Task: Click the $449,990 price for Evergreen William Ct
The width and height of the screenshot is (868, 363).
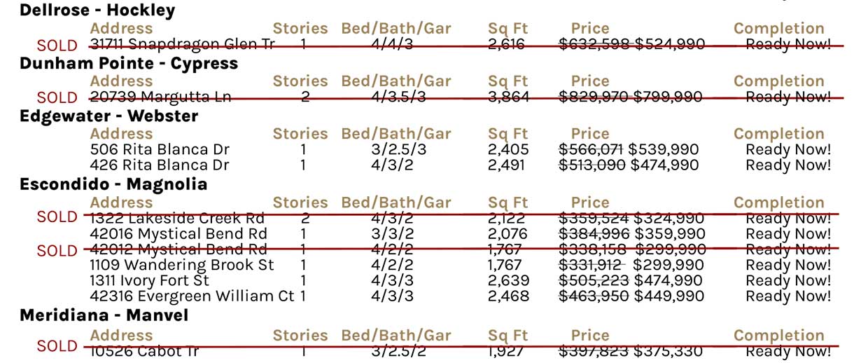Action: click(x=669, y=296)
